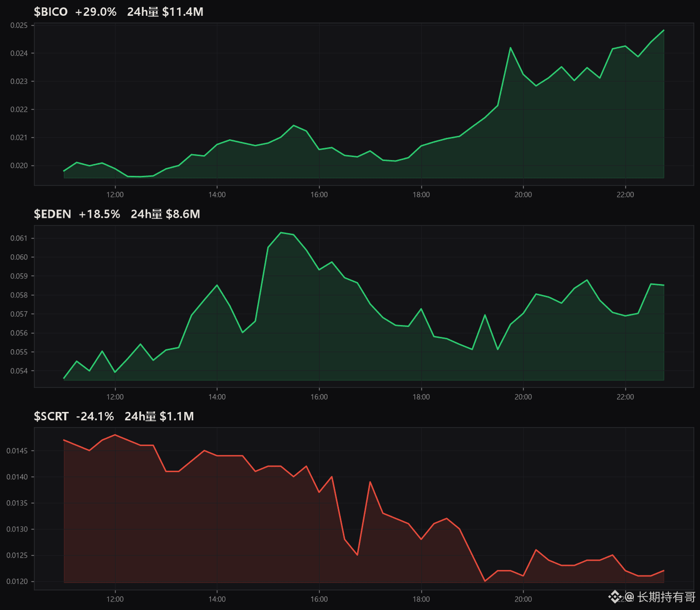Viewport: 700px width, 610px height.
Task: Click the 0.0130 price axis label
Action: click(17, 529)
